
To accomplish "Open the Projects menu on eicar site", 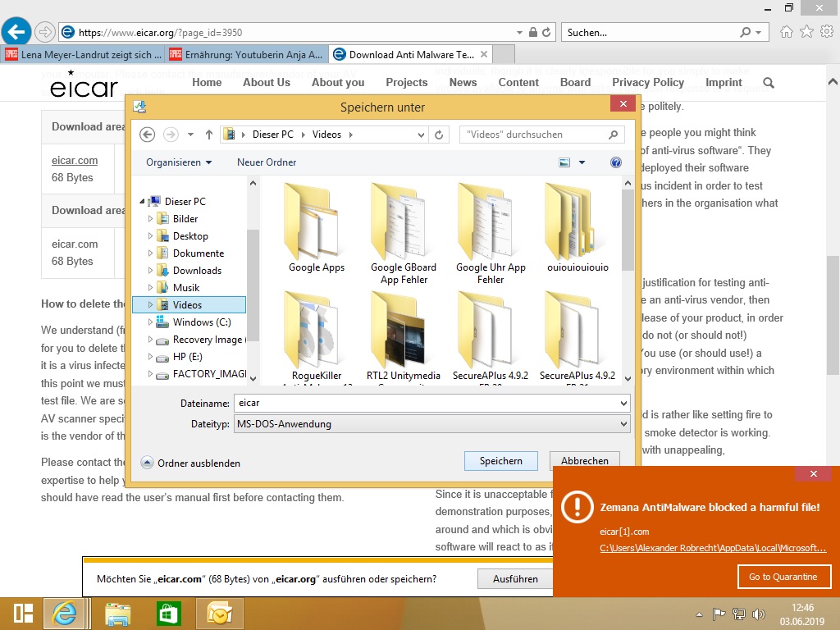I will 407,83.
